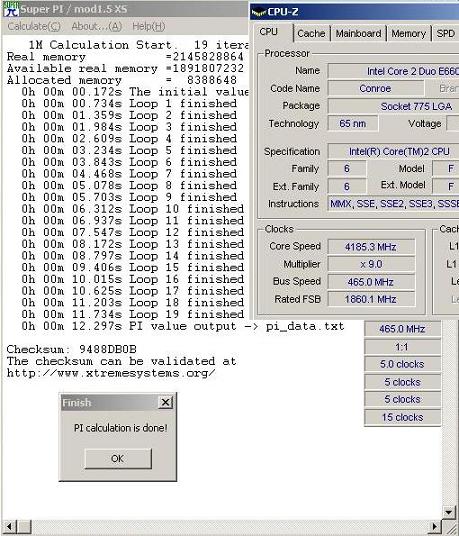
Task: Click the horizontal scrollbar left arrow
Action: point(9,527)
